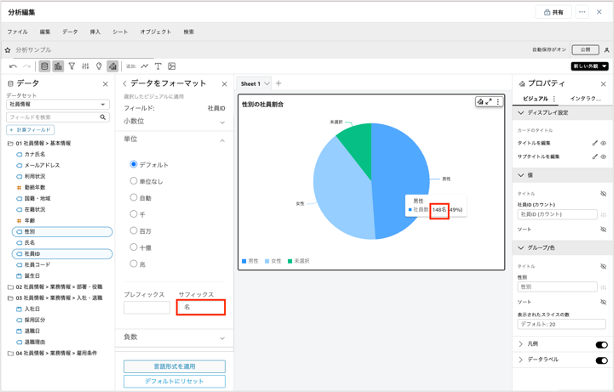Click the undo arrow in the toolbar

point(13,67)
